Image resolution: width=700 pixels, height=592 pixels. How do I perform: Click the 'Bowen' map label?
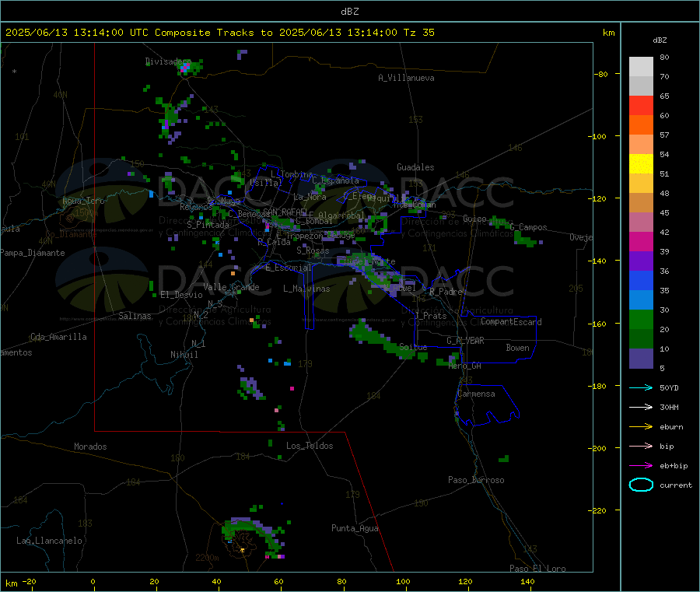(517, 348)
